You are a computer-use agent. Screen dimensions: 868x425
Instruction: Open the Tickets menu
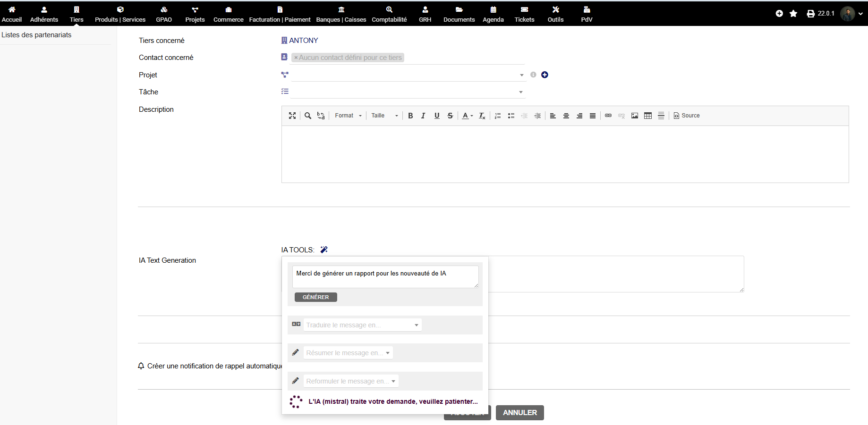pyautogui.click(x=524, y=14)
